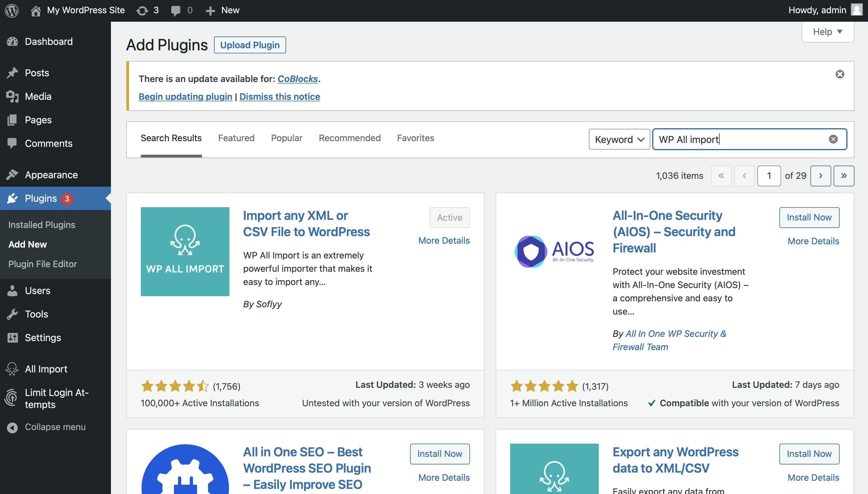868x494 pixels.
Task: Click the WP All Export plugin thumbnail
Action: [x=554, y=469]
